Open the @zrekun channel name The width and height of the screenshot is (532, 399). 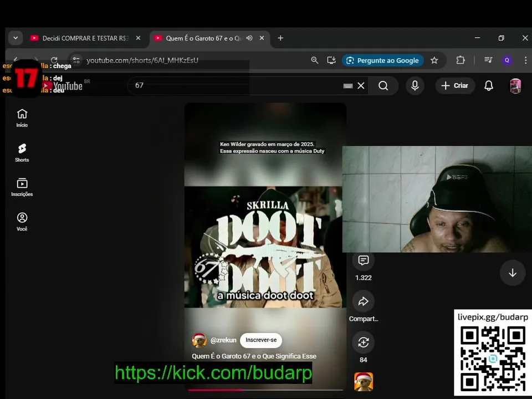click(x=223, y=340)
